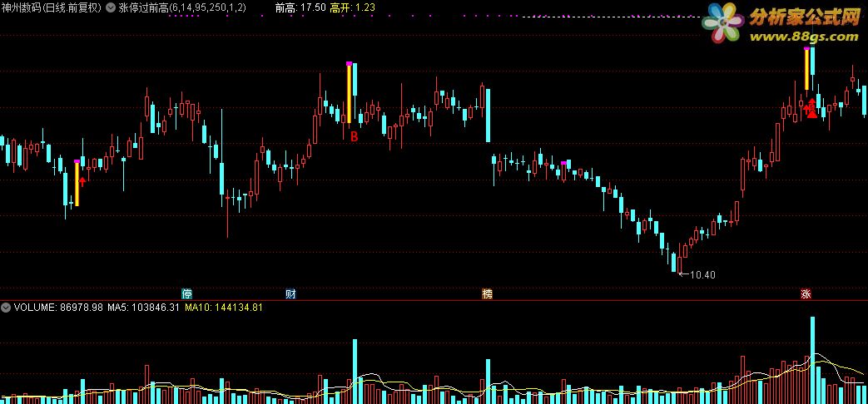Open the VOLUME indicator dropdown arrow
The image size is (868, 404).
coord(6,308)
